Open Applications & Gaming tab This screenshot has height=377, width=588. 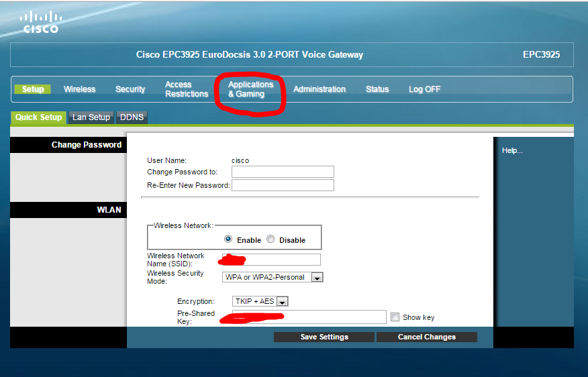point(250,89)
